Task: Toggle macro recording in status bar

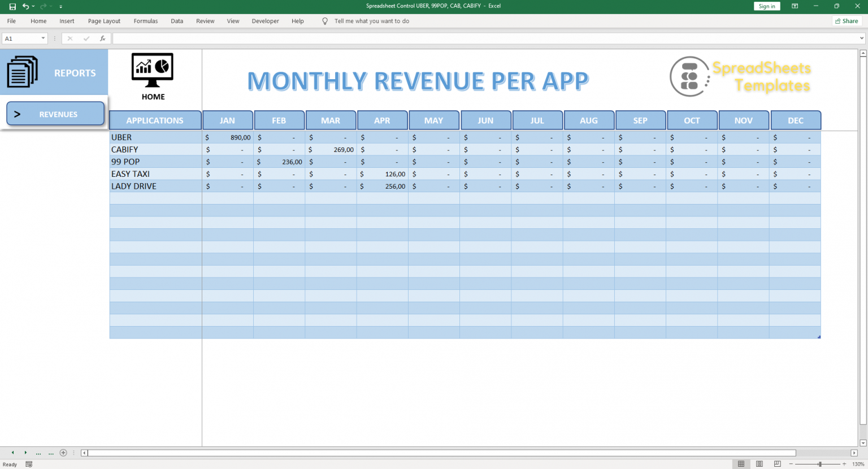Action: click(x=29, y=464)
